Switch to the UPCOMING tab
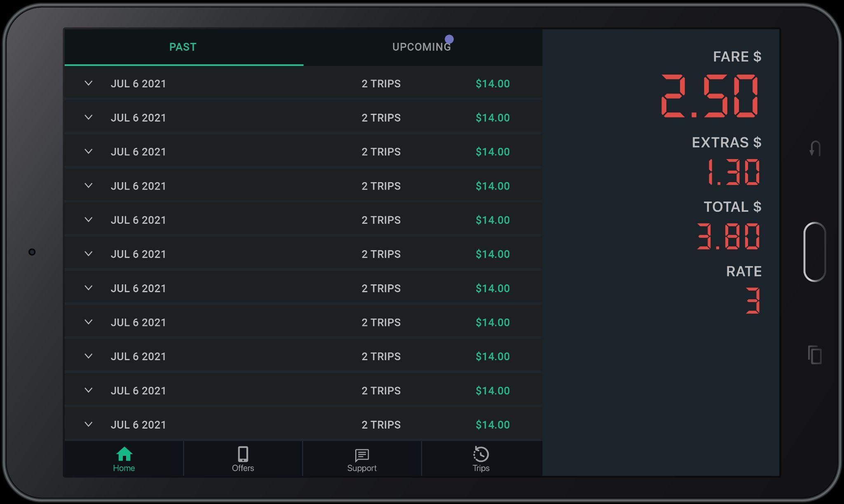Image resolution: width=844 pixels, height=504 pixels. [421, 47]
